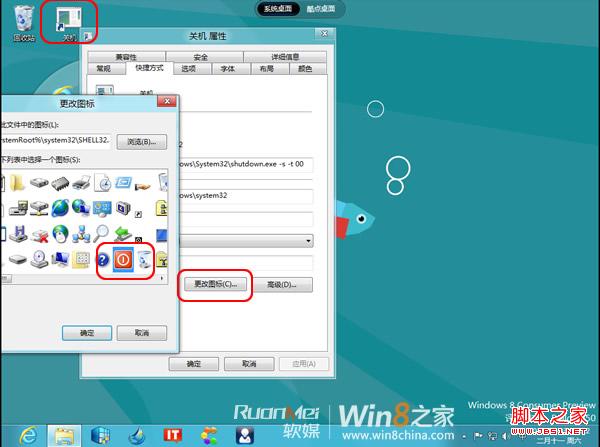
Task: Click the SHELL32 icon file path field
Action: click(x=55, y=140)
